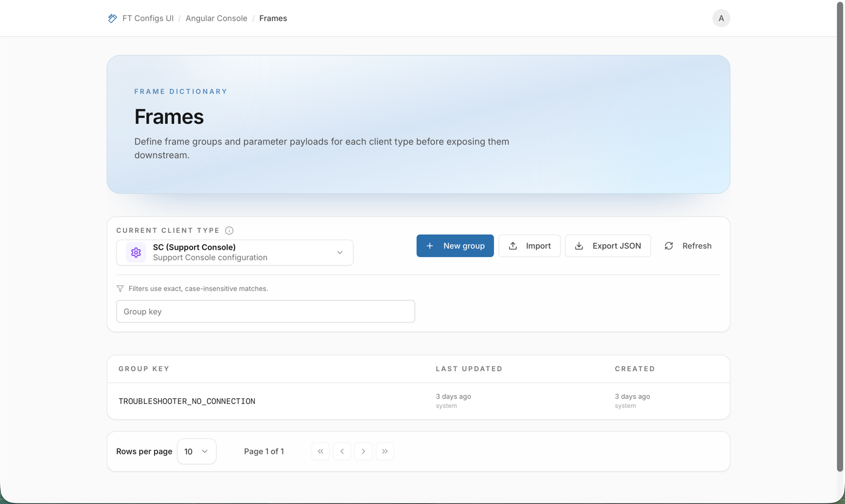Open the FT Configs UI breadcrumb link
This screenshot has height=504, width=845.
click(148, 18)
